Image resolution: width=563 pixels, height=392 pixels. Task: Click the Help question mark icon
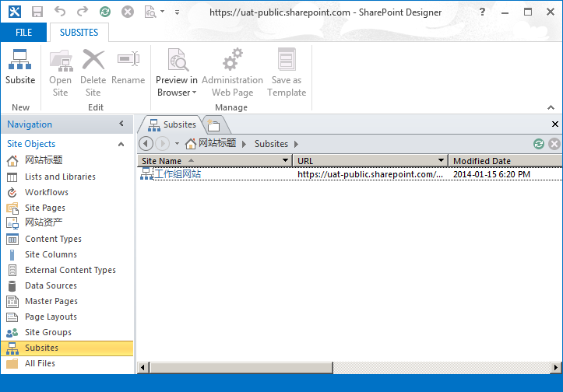(482, 12)
